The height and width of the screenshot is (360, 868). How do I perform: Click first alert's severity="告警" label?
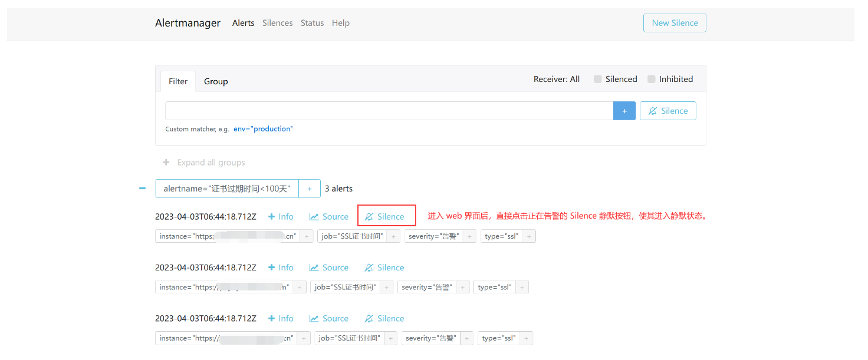pos(434,236)
